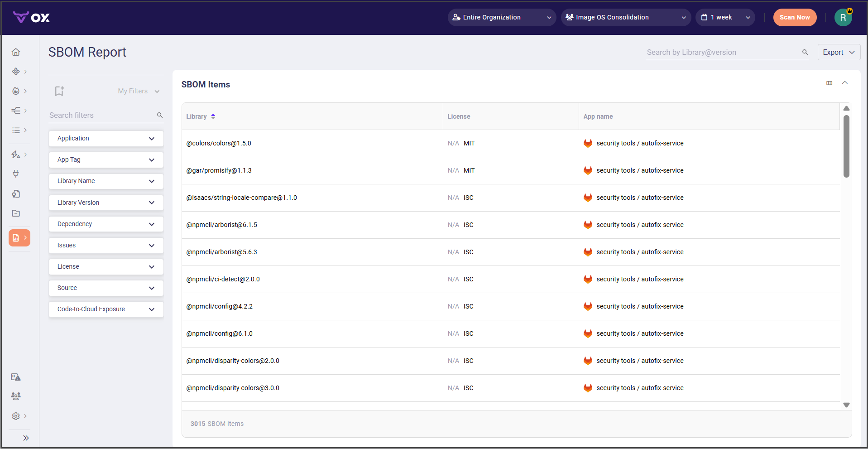Open the License filter dropdown

[x=106, y=267]
